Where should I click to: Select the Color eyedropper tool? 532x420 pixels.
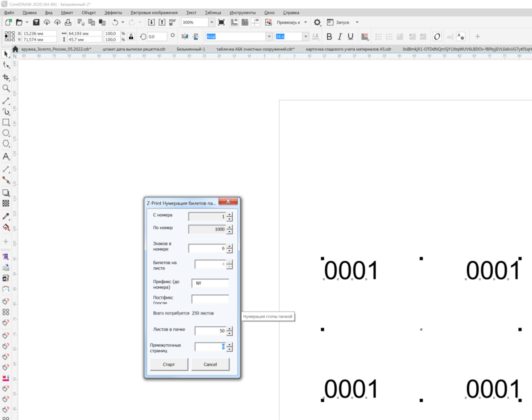[x=6, y=216]
